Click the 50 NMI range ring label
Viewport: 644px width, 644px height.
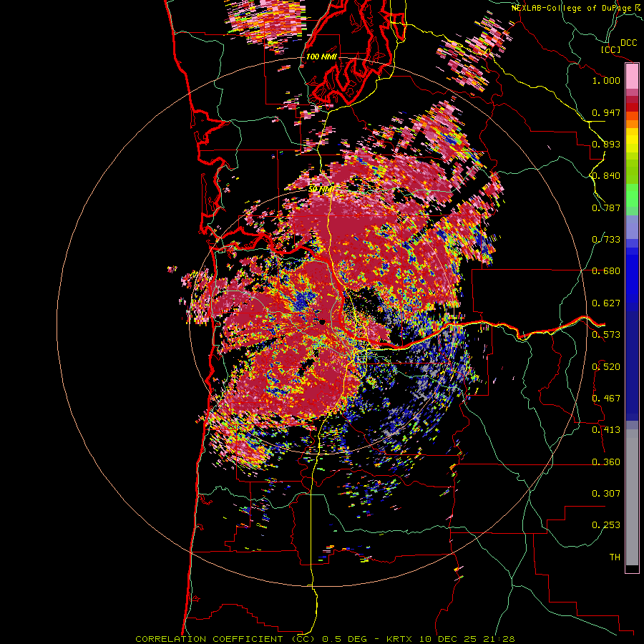(321, 190)
